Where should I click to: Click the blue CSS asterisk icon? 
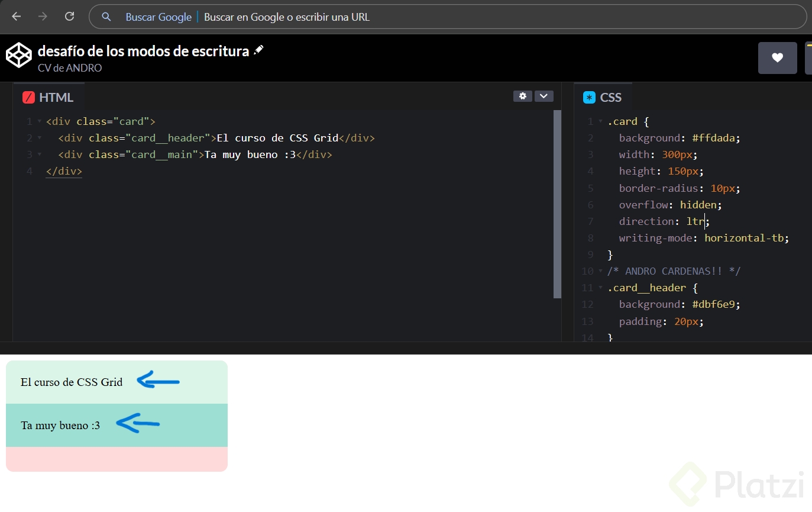pos(589,98)
